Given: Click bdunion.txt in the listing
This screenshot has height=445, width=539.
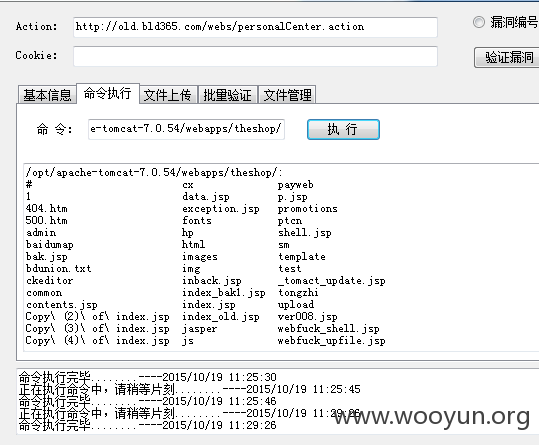Looking at the screenshot, I should point(58,268).
